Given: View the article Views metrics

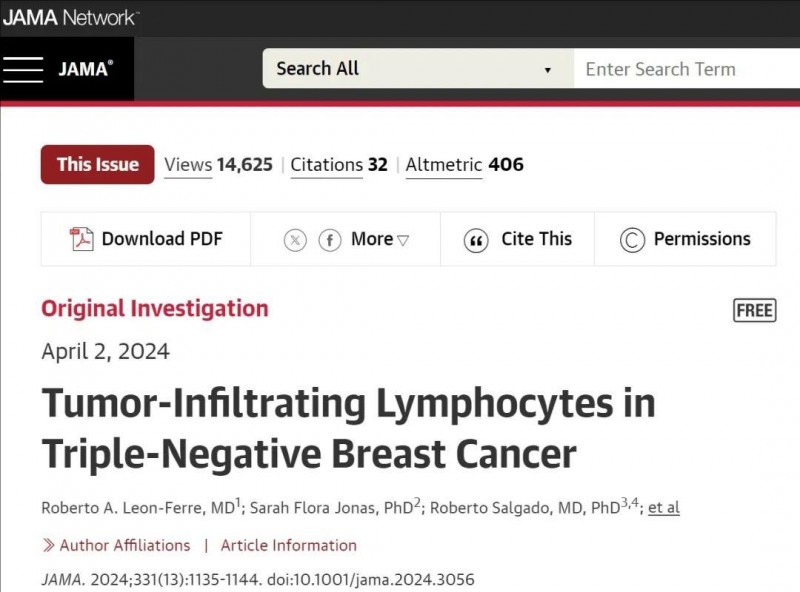Looking at the screenshot, I should 218,165.
